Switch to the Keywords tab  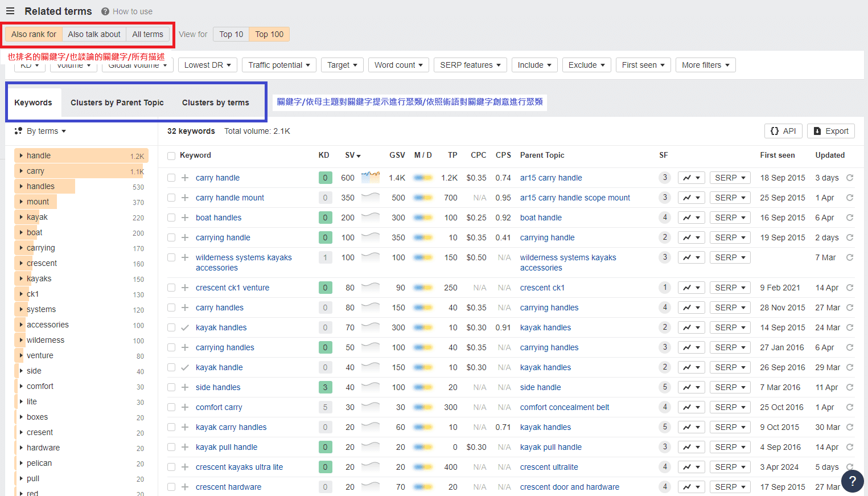[x=33, y=103]
